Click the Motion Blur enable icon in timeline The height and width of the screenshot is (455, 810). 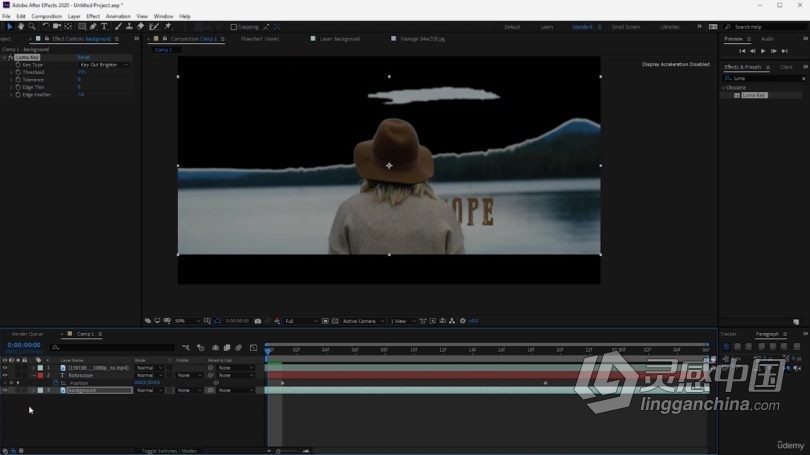coord(238,348)
